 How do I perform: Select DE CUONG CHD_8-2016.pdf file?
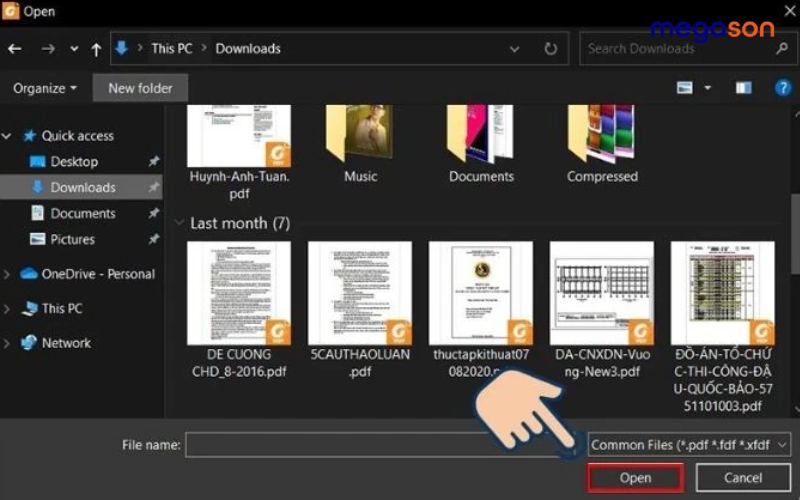tap(239, 310)
